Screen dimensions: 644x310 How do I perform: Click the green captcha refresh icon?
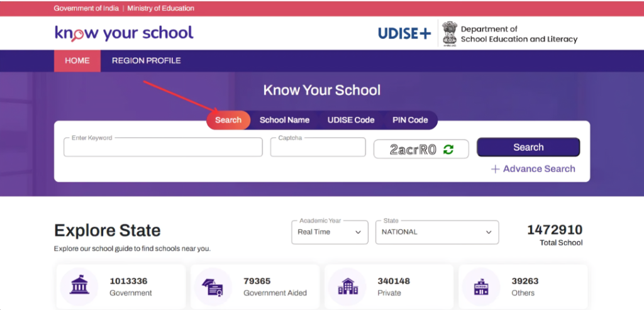point(448,150)
